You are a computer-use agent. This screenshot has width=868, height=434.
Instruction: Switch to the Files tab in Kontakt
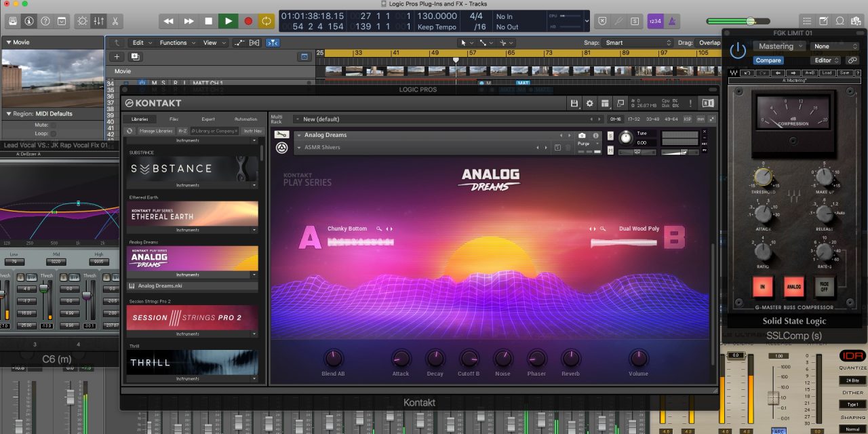[x=174, y=119]
